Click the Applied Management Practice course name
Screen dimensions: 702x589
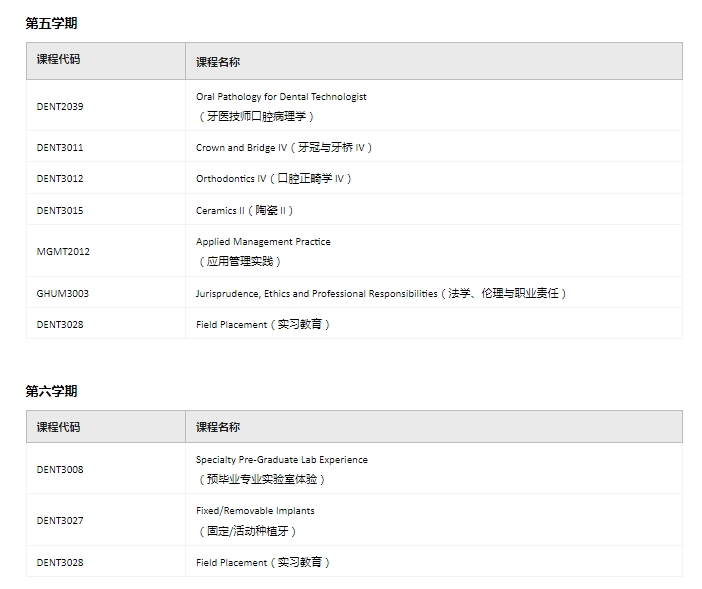(263, 242)
